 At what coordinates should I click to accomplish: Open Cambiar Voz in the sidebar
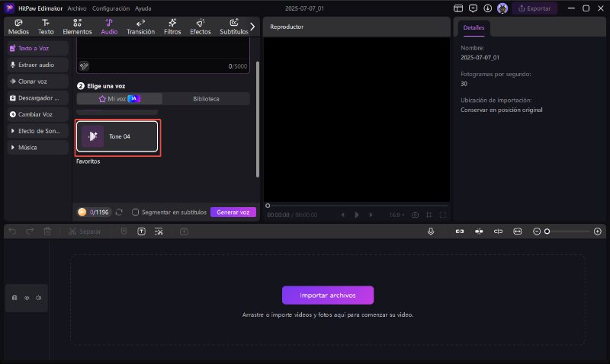coord(37,114)
